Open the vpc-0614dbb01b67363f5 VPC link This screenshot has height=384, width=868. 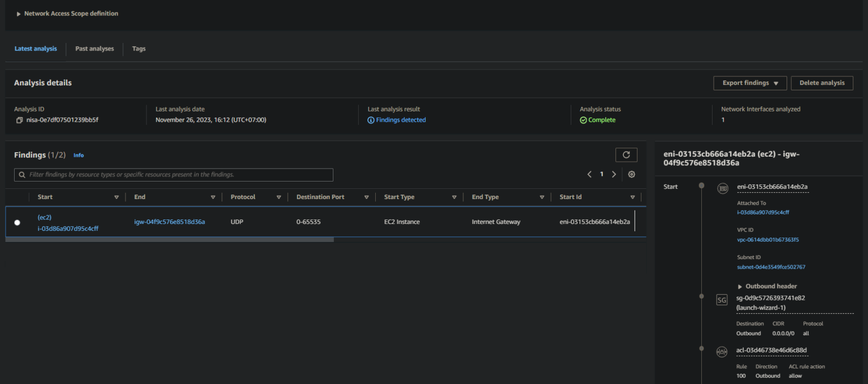click(x=767, y=240)
